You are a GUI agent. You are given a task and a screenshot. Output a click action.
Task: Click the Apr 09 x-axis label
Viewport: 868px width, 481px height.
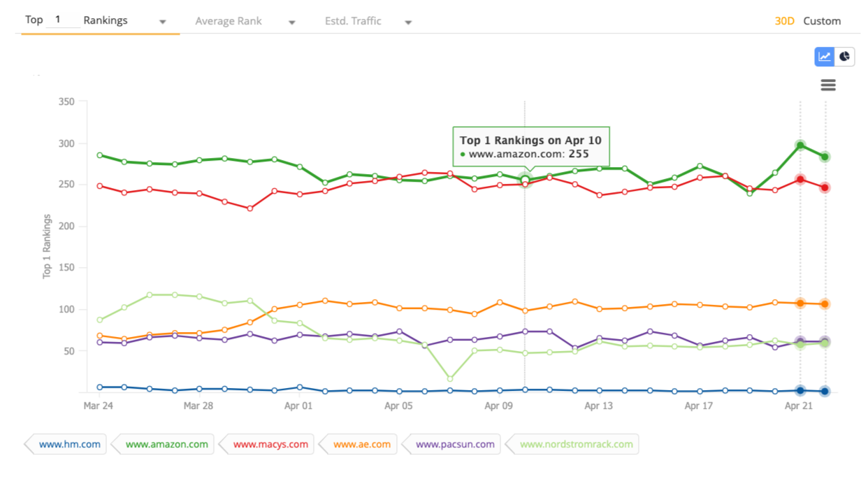click(498, 405)
